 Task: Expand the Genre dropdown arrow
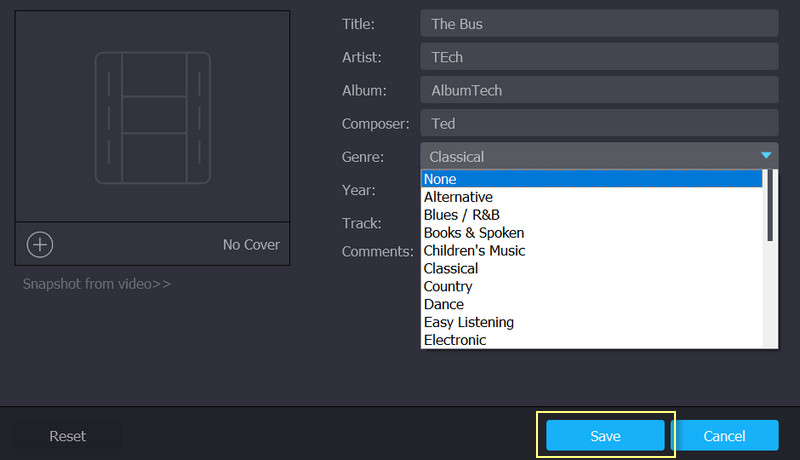(766, 156)
